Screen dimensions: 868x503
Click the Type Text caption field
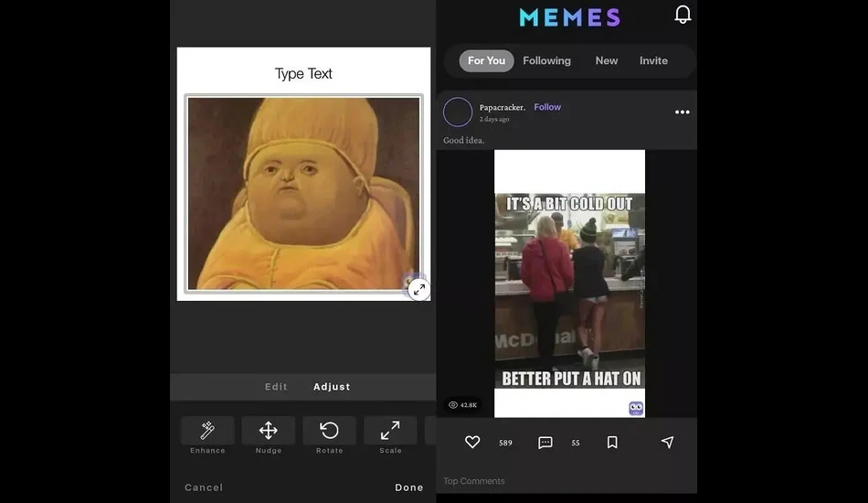point(303,74)
